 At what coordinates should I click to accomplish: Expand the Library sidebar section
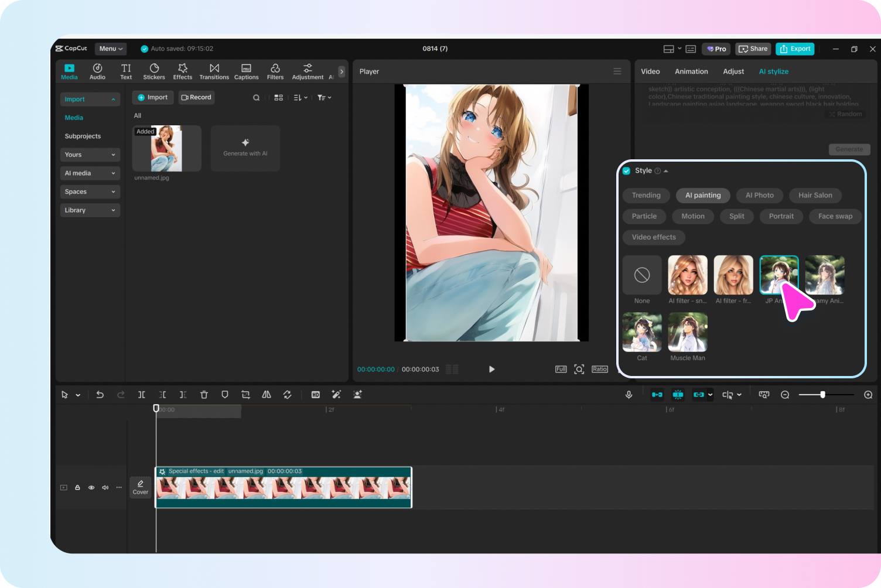[90, 210]
